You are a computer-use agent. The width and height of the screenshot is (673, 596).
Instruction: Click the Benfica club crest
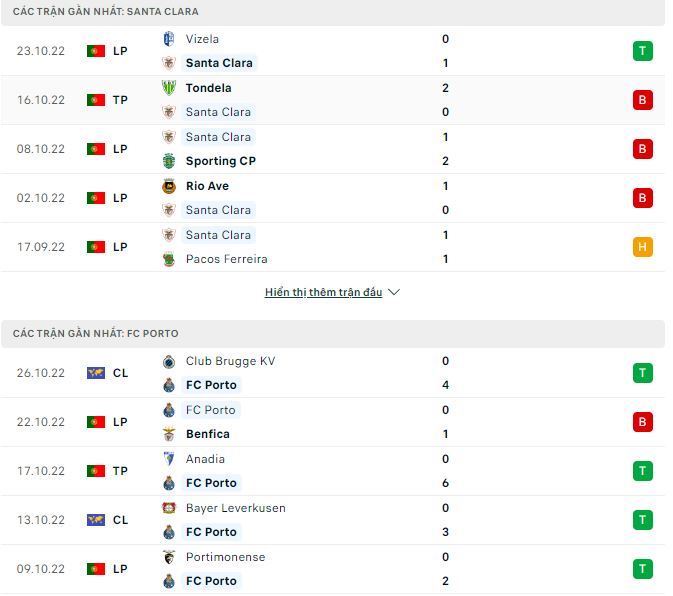pos(169,434)
